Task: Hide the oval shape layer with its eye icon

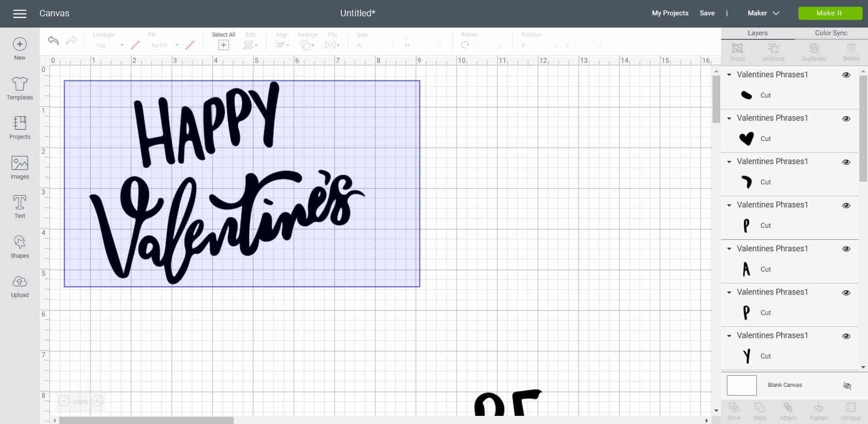Action: [846, 75]
